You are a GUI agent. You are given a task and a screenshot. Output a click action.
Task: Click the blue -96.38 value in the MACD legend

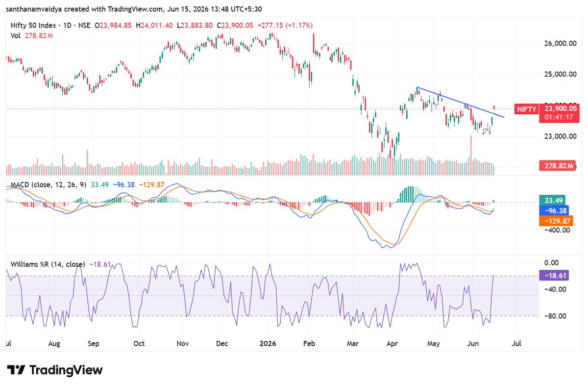[x=123, y=185]
